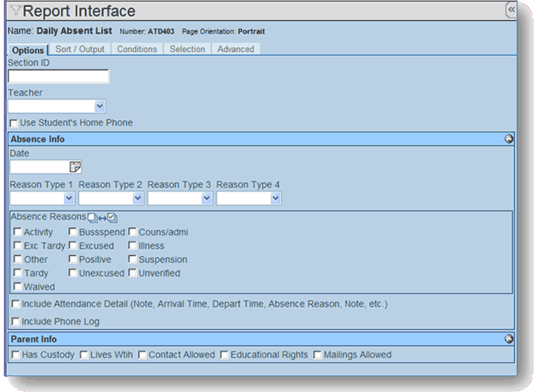Check the Bussspend absence reason
The height and width of the screenshot is (392, 535).
pyautogui.click(x=73, y=232)
